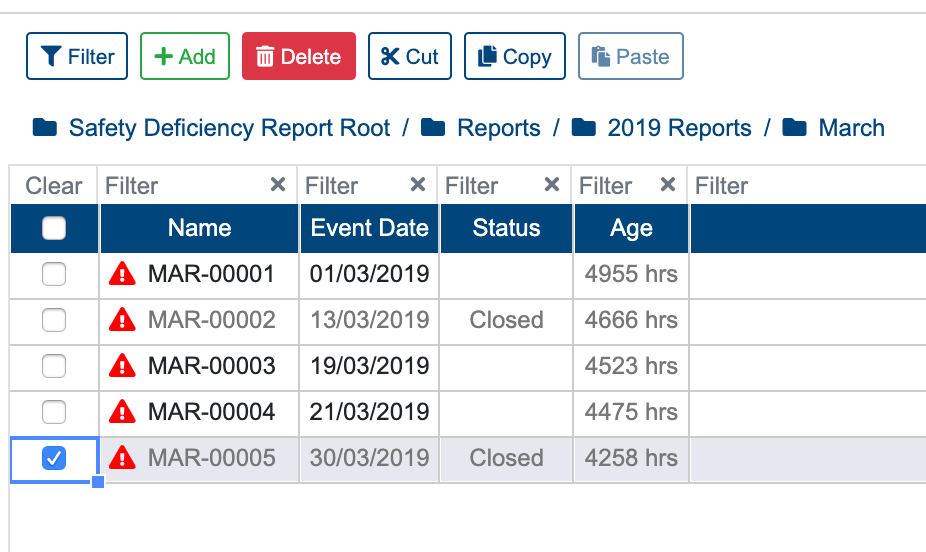
Task: Click the 4955 hrs age cell
Action: pos(631,274)
